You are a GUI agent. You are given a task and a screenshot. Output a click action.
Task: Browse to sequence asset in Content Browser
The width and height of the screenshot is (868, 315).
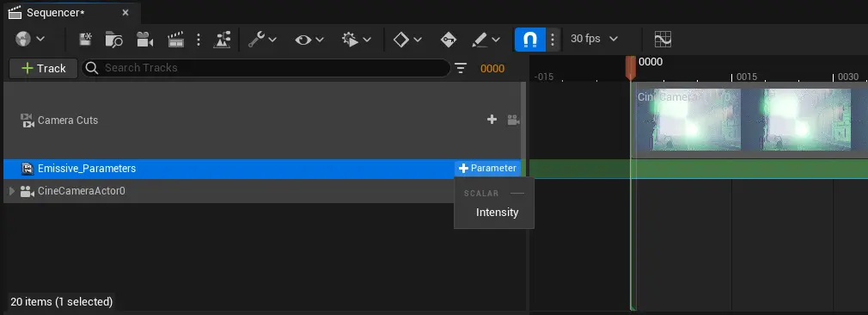click(113, 39)
